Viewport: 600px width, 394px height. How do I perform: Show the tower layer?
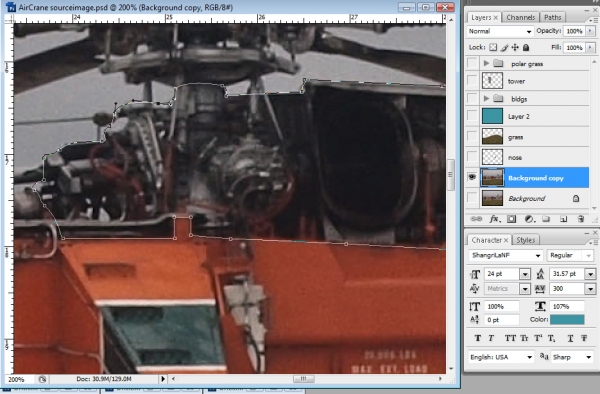pos(472,81)
